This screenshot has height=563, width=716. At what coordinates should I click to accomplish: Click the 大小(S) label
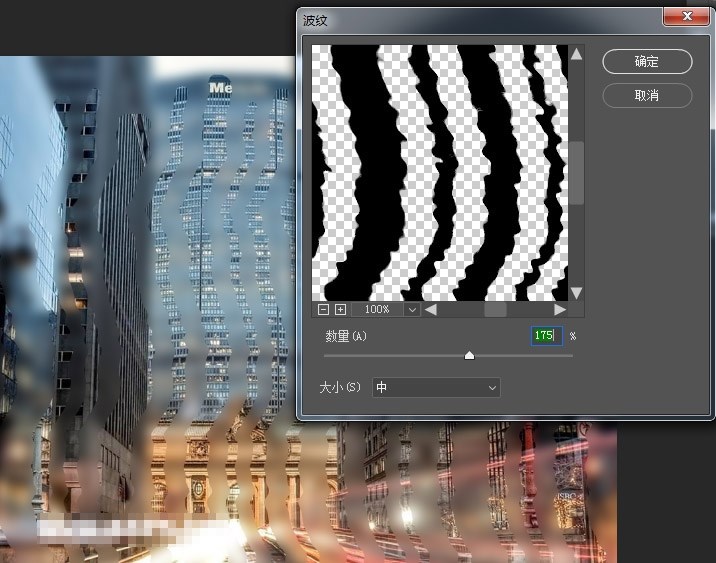pos(340,387)
